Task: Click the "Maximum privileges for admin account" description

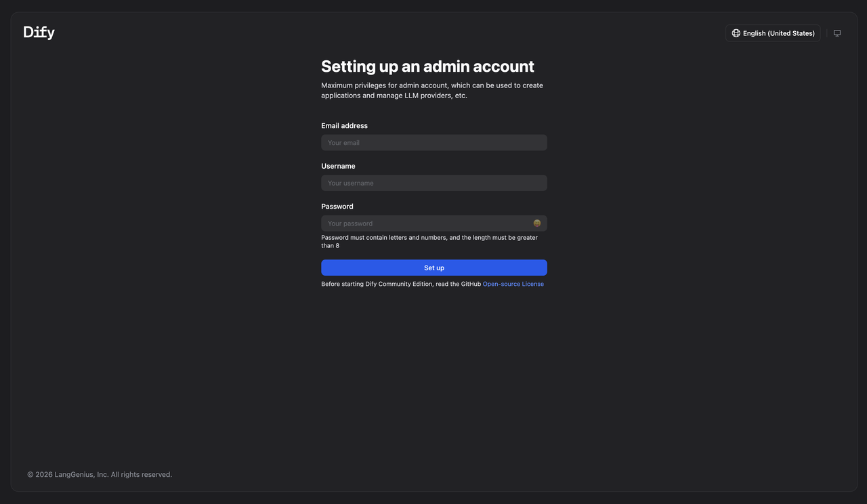Action: click(432, 91)
